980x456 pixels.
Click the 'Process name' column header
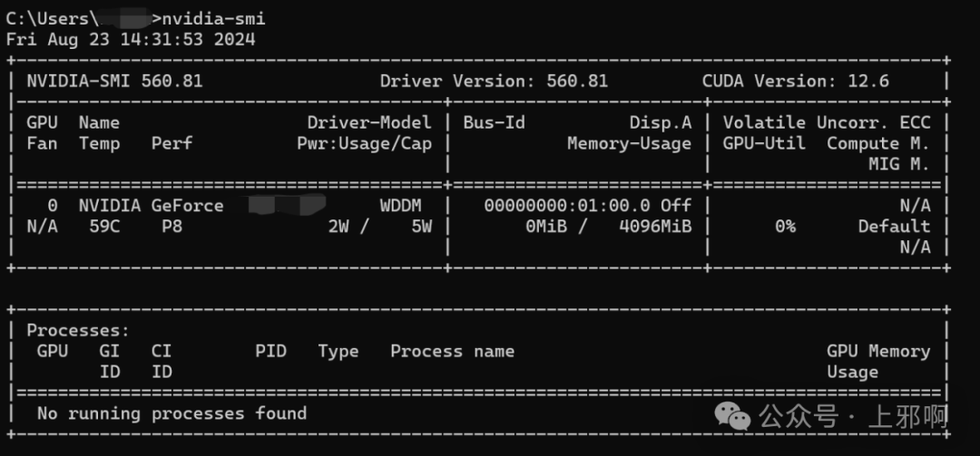coord(453,351)
